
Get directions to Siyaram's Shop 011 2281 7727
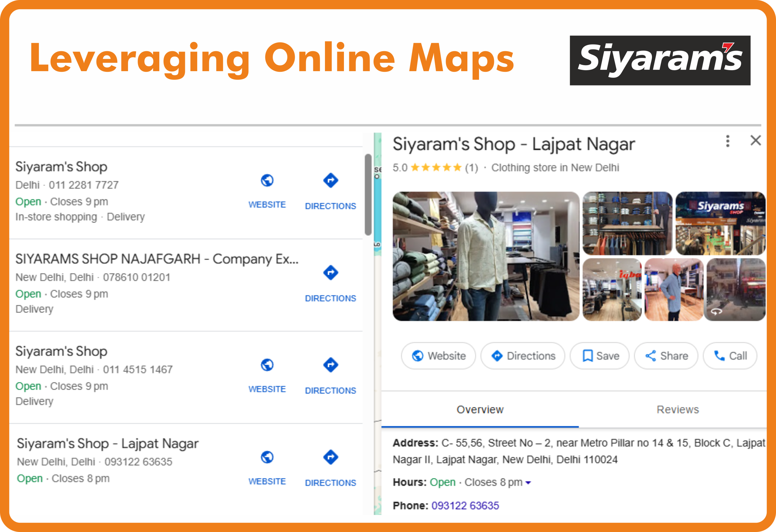point(330,192)
